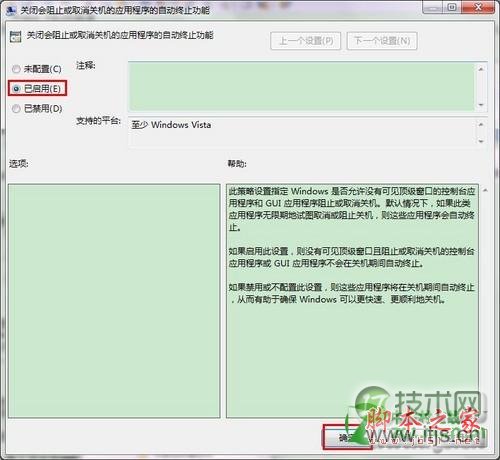500x460 pixels.
Task: Click the 选项: label
Action: (19, 164)
